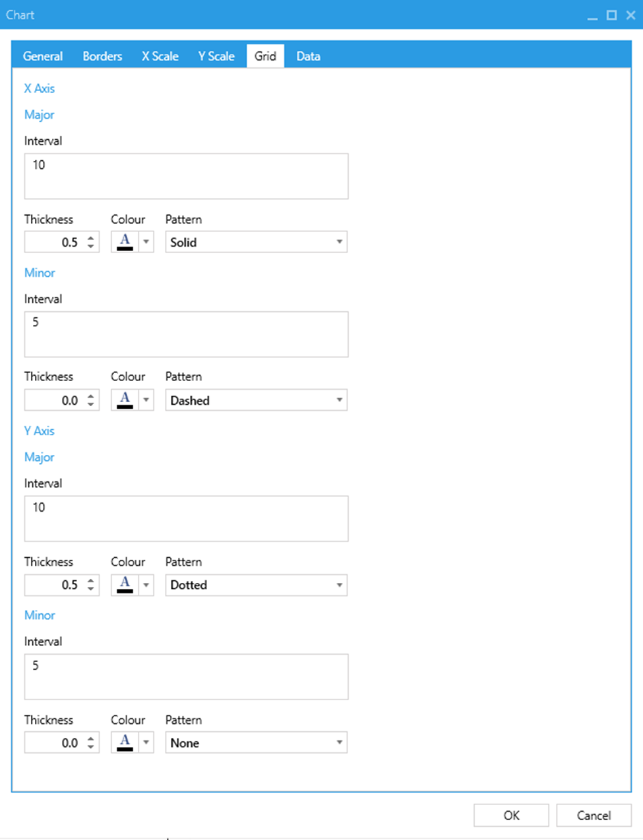The image size is (643, 840).
Task: Switch to the General tab
Action: (x=43, y=56)
